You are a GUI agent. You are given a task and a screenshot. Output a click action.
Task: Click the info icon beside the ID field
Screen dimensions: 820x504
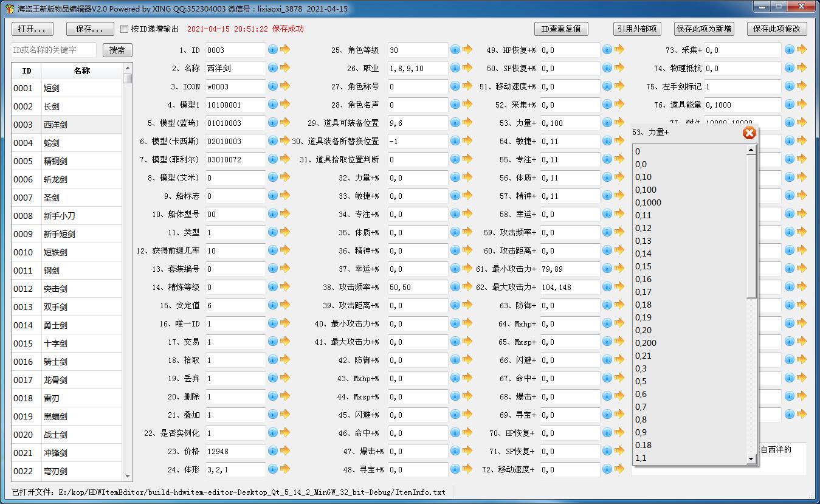point(273,50)
